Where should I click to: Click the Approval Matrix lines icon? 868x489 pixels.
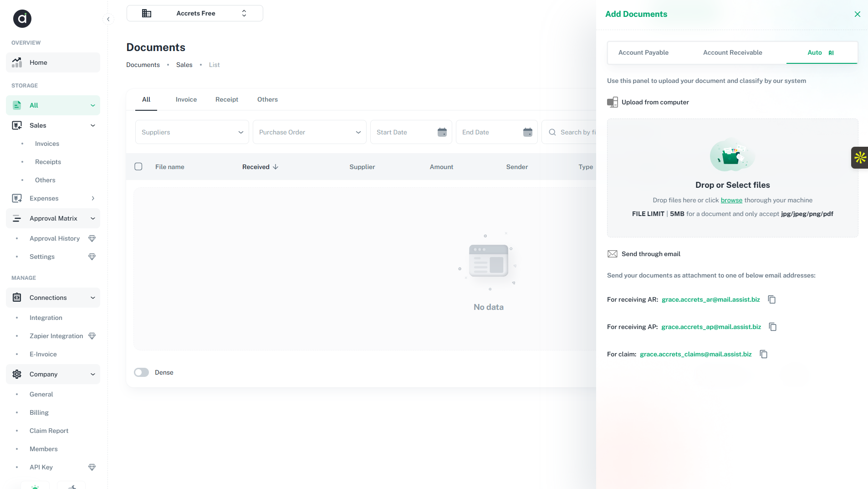pos(17,218)
